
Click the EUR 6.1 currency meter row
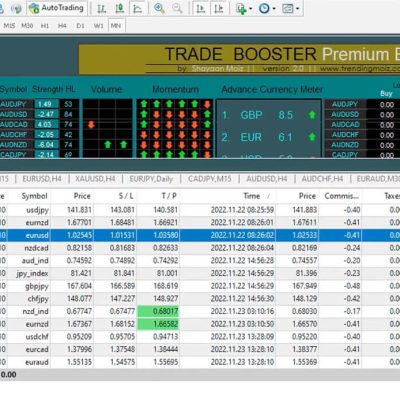pos(269,137)
